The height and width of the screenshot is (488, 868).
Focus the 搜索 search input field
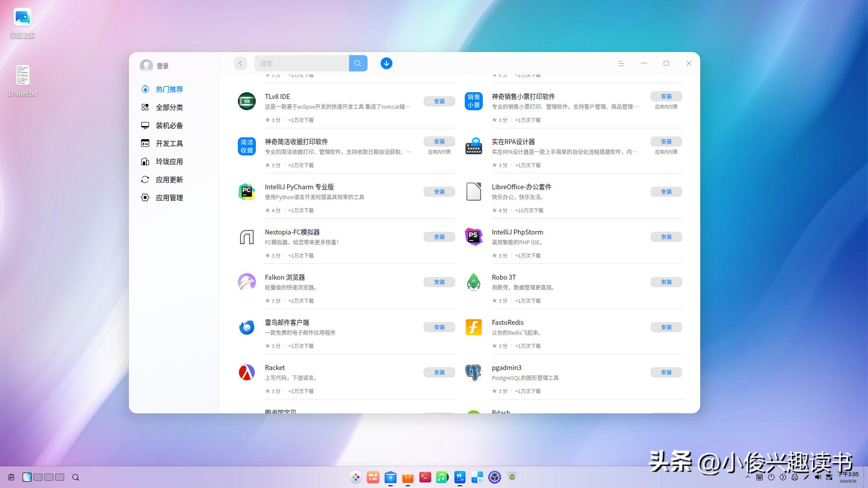(302, 63)
